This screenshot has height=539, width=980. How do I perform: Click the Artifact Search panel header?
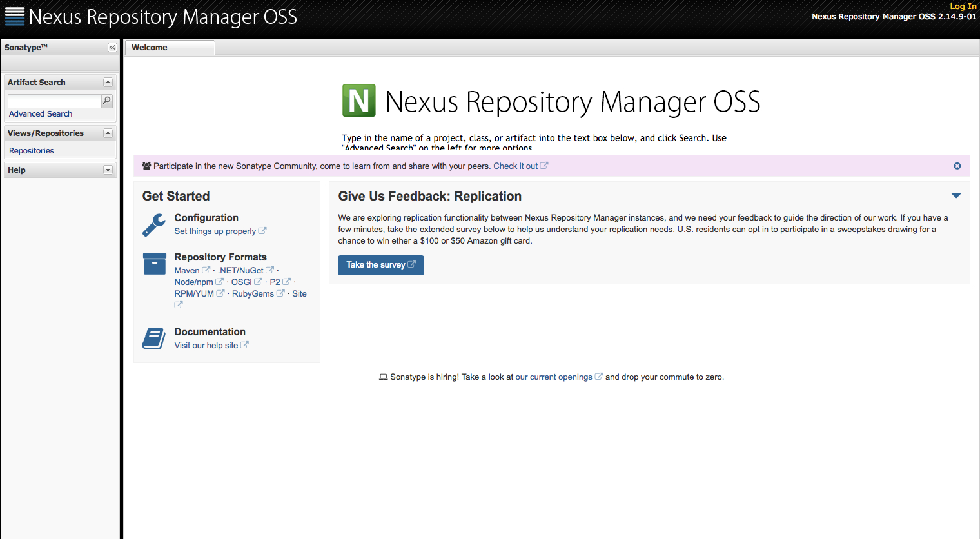click(x=59, y=83)
